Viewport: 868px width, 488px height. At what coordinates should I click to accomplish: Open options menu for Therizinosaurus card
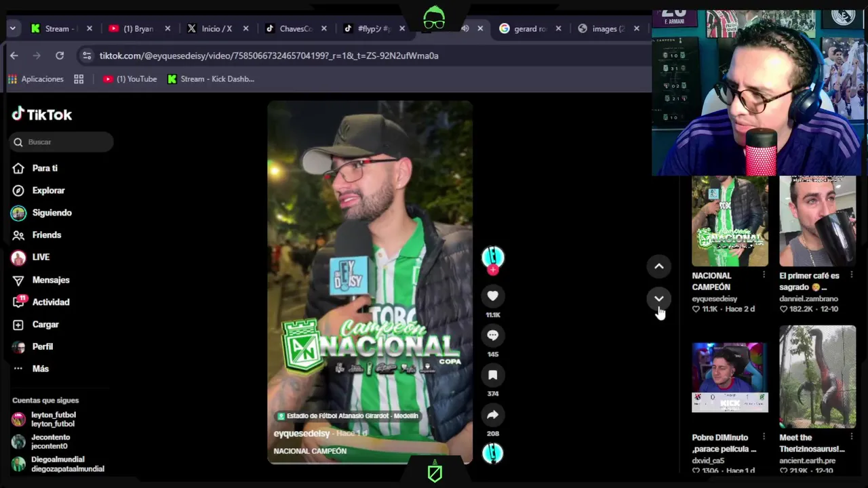point(851,437)
